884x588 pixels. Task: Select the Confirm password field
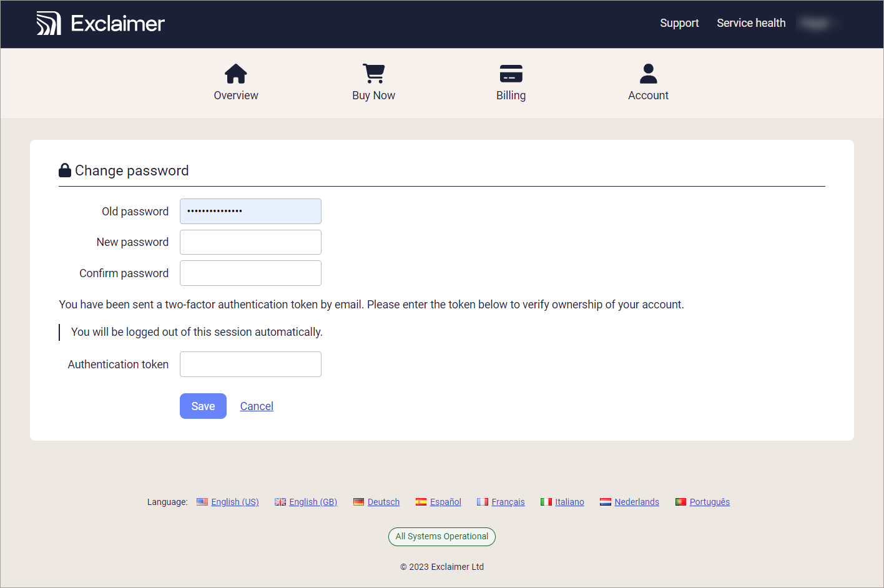tap(250, 273)
